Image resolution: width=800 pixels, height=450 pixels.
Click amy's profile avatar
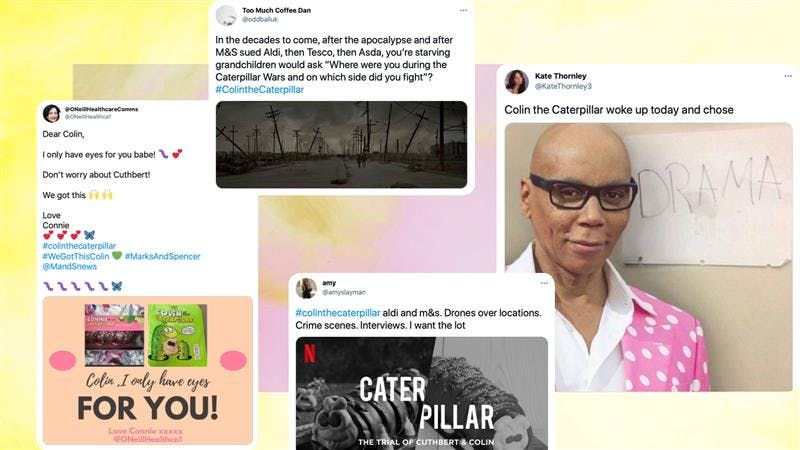306,288
